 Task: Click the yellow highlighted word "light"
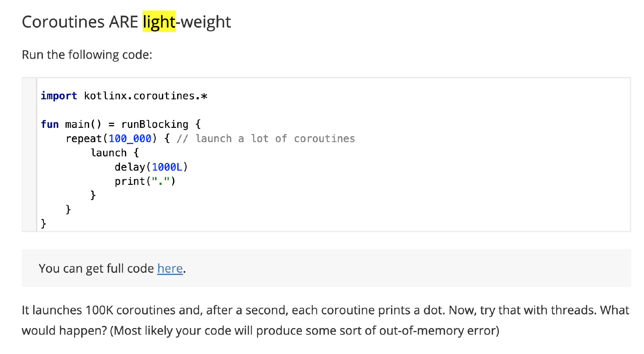(159, 22)
